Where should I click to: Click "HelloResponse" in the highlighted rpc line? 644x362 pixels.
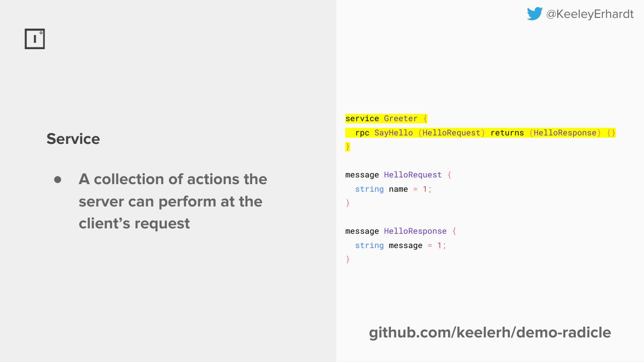[565, 133]
